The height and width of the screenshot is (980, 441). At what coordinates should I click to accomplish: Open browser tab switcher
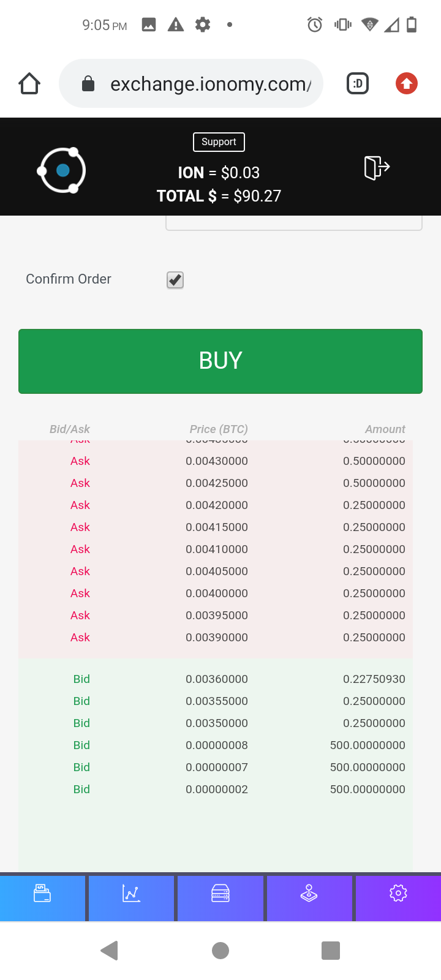coord(358,84)
